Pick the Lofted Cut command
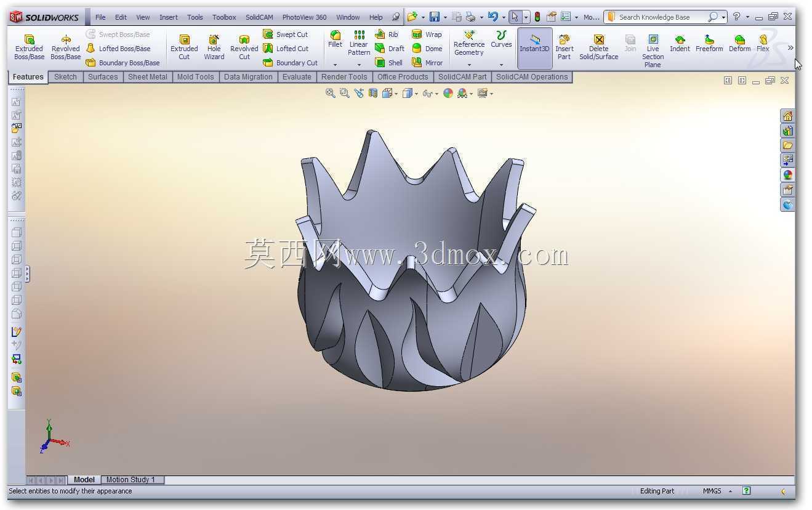Screen dimensions: 812x510 click(285, 48)
